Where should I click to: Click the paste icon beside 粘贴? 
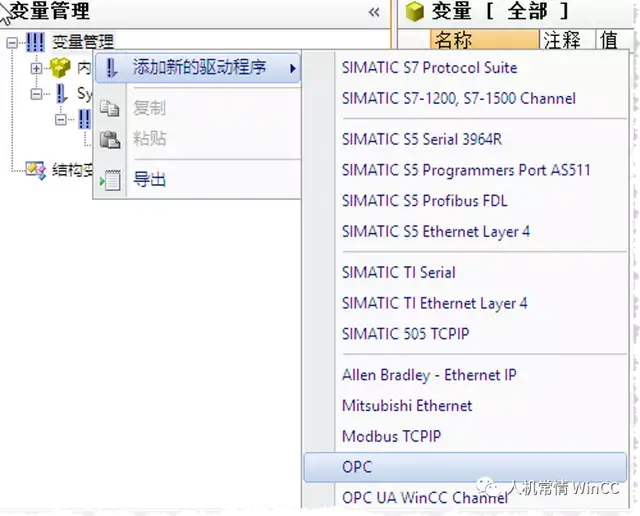pos(110,139)
